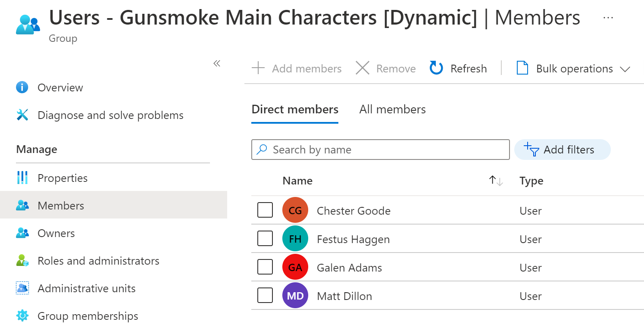Click the Refresh icon to reload members

coord(436,68)
